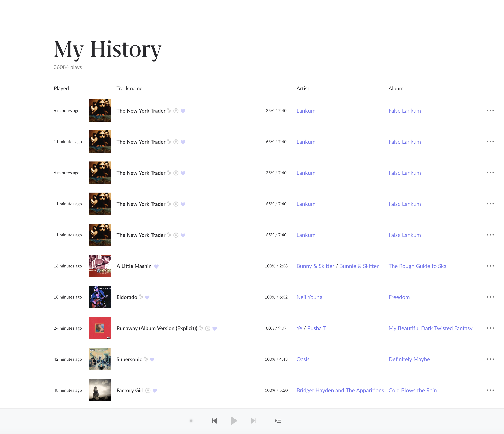Open the Freedom album link
The image size is (504, 434).
(x=399, y=297)
